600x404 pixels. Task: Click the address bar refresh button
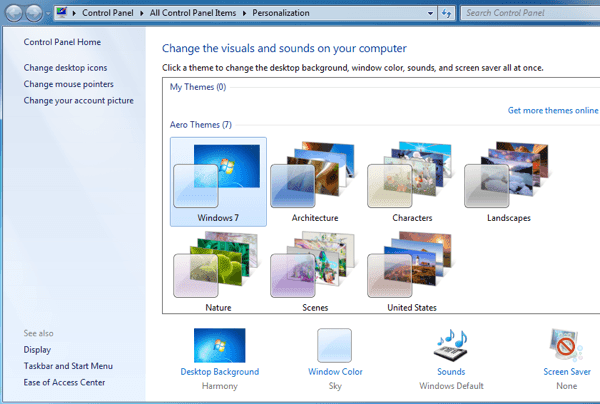446,13
